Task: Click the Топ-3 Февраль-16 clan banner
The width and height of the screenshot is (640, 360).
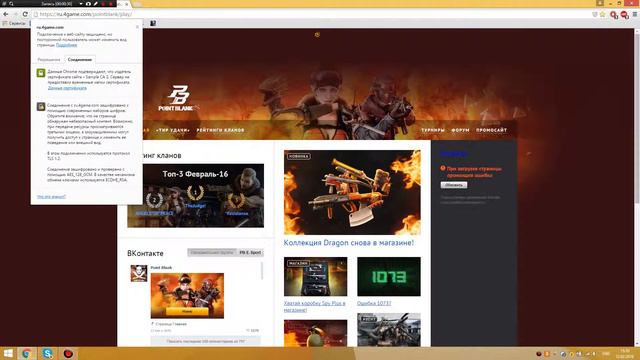Action: [x=196, y=196]
